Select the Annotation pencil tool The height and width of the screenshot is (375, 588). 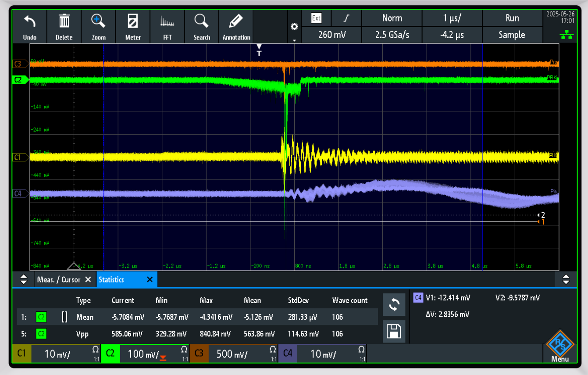tap(236, 26)
